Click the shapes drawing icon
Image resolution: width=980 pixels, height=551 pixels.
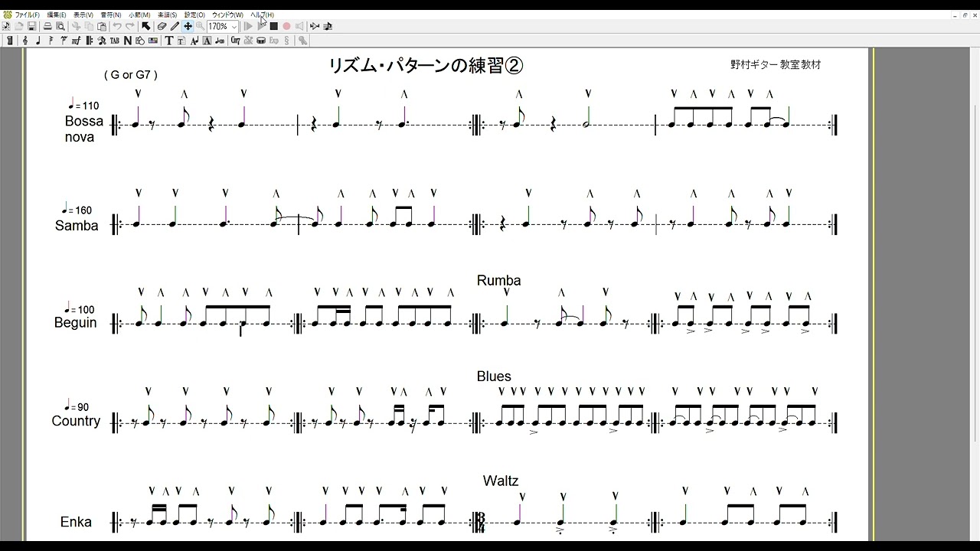tap(140, 41)
